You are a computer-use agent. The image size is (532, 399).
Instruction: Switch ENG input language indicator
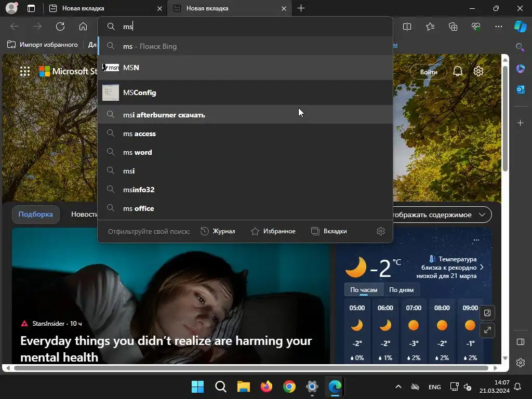coord(434,387)
